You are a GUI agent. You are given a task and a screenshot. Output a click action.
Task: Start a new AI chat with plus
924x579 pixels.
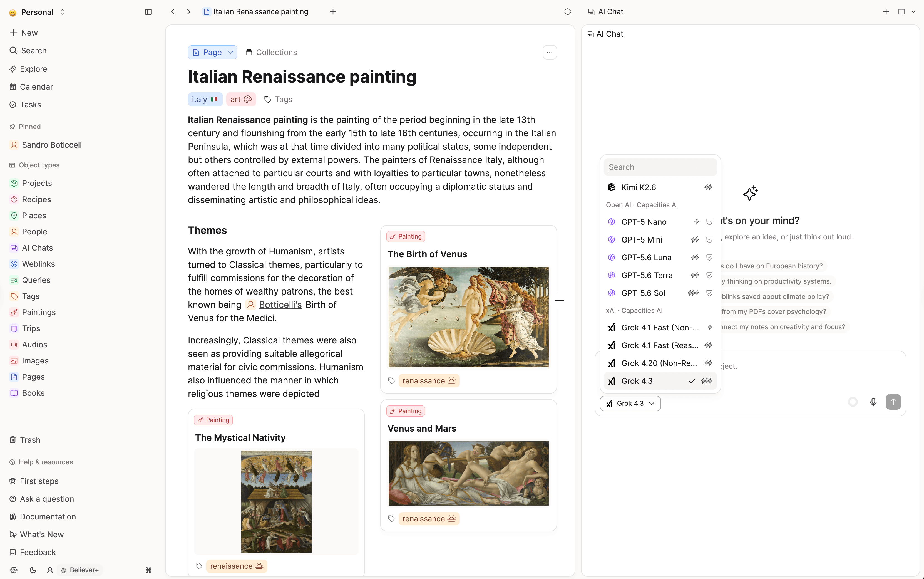coord(886,12)
